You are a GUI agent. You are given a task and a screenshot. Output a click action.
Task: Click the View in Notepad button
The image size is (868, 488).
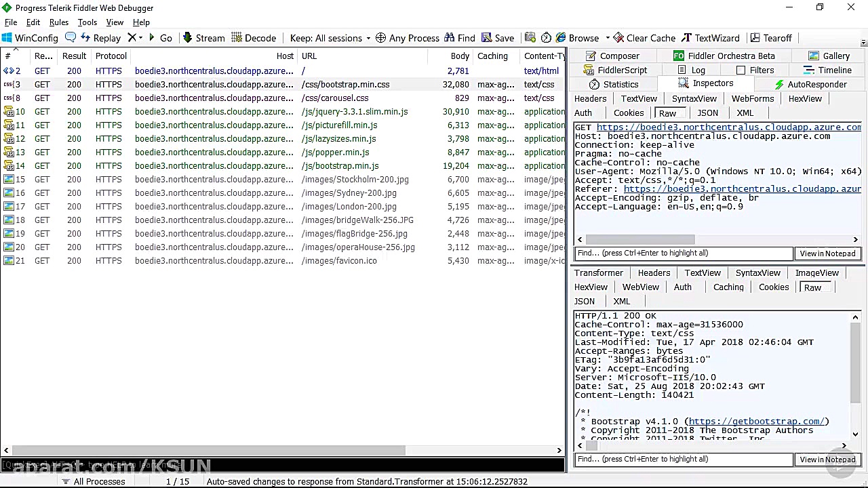point(827,253)
